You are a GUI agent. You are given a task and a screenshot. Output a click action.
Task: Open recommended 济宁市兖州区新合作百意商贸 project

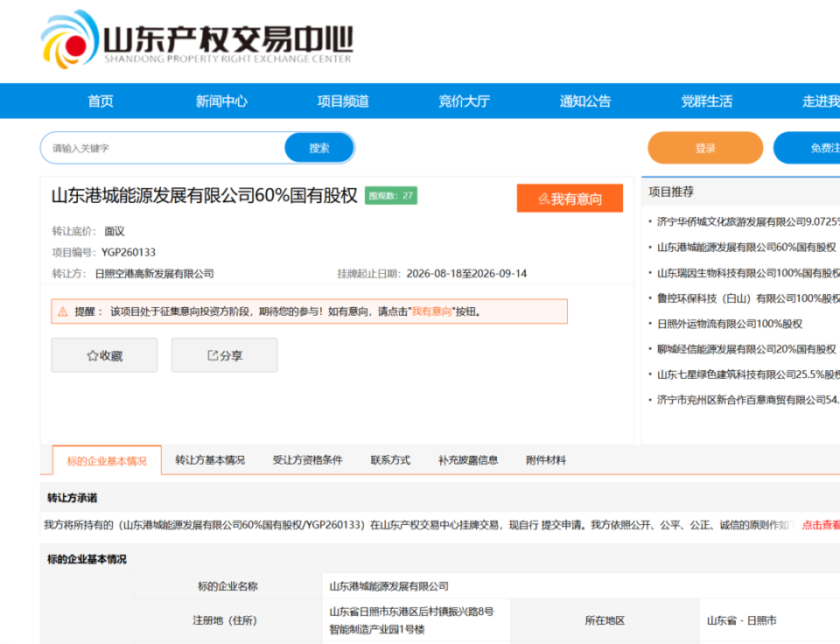[x=748, y=400]
